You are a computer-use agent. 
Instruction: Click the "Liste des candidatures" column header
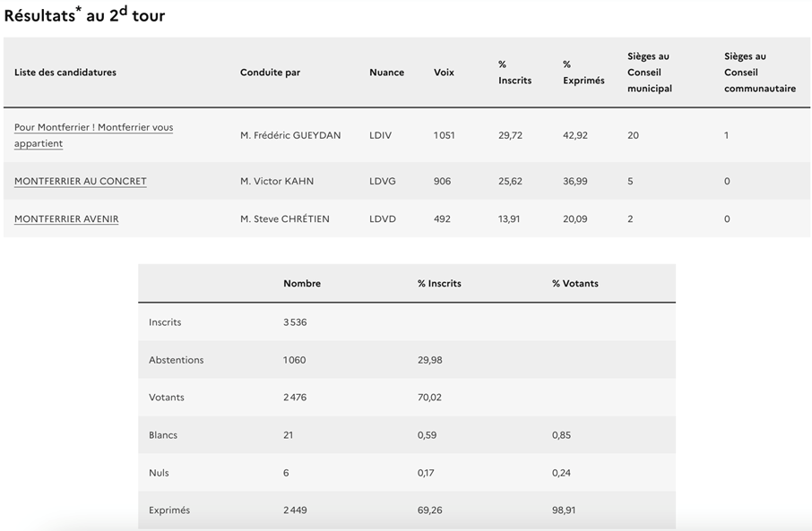point(65,73)
